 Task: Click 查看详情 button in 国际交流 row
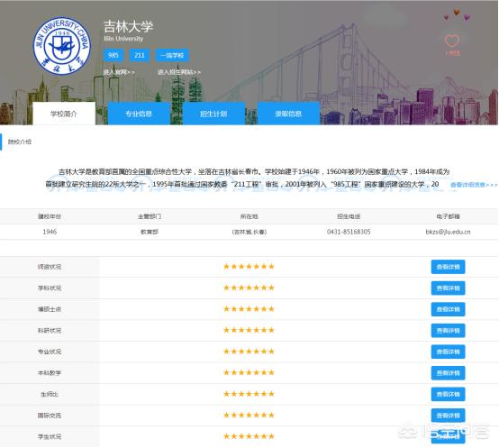tap(448, 416)
